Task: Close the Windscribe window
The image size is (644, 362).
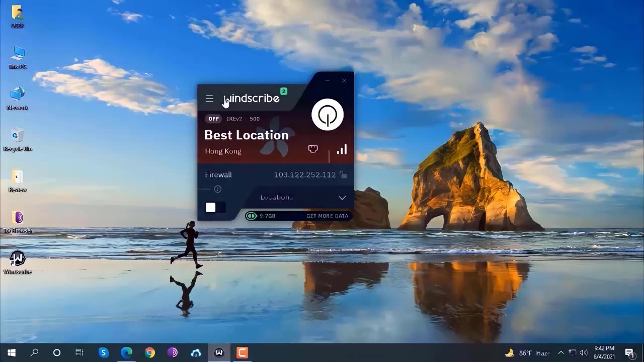Action: point(344,80)
